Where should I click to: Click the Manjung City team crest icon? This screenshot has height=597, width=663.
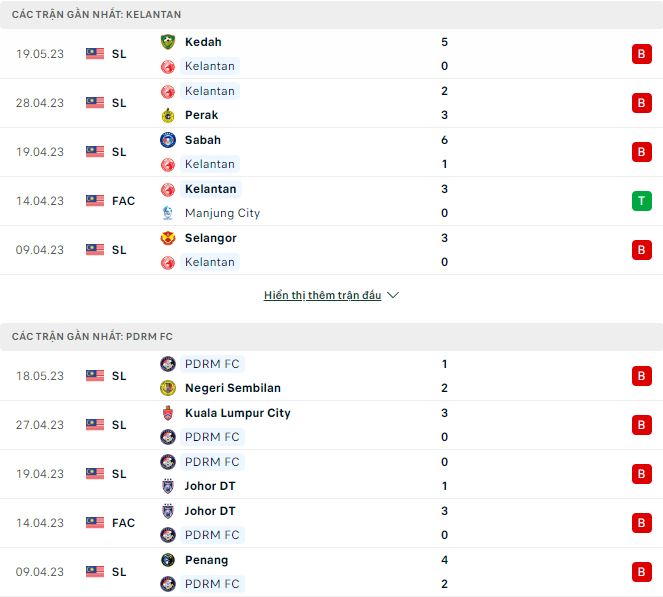pos(167,213)
